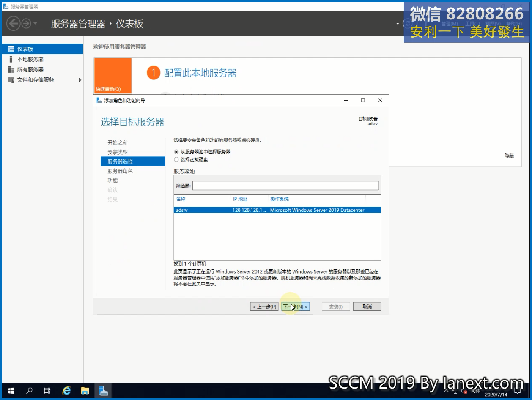This screenshot has height=400, width=532.
Task: Open the Windows Start menu
Action: click(11, 391)
